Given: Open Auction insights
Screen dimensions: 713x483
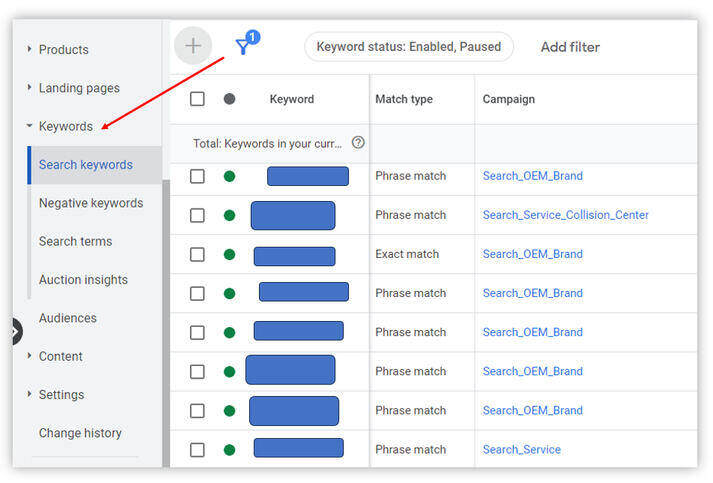Looking at the screenshot, I should coord(83,280).
